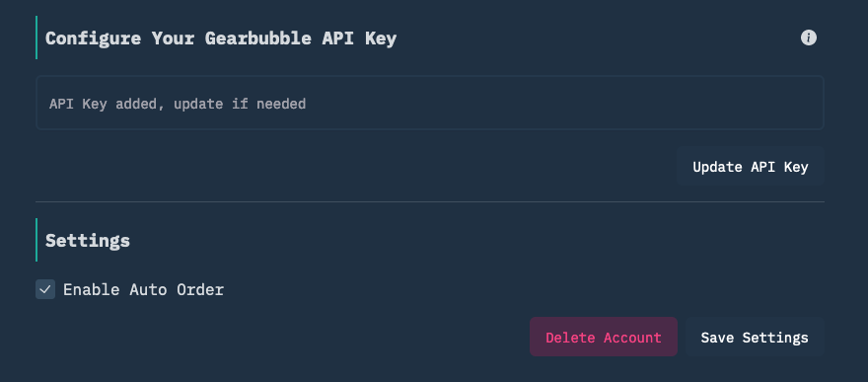Click the horizontal divider above Settings
This screenshot has height=382, width=868.
pos(430,202)
